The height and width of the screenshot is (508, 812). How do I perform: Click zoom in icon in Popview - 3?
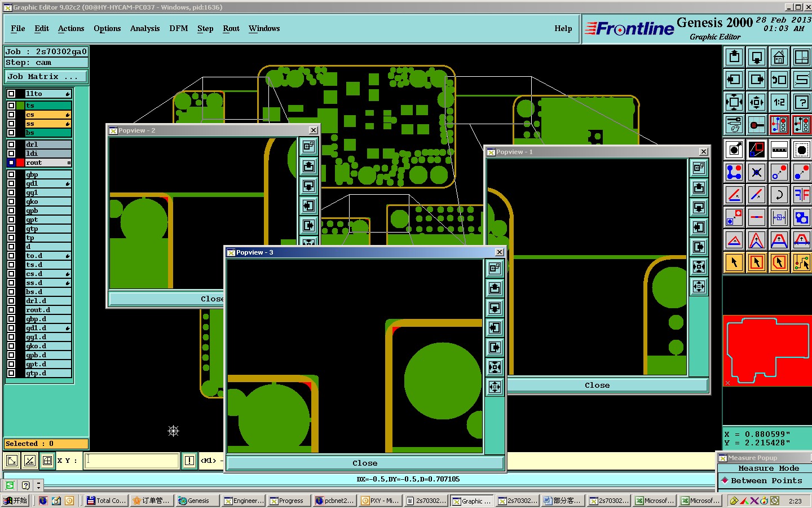[x=495, y=367]
